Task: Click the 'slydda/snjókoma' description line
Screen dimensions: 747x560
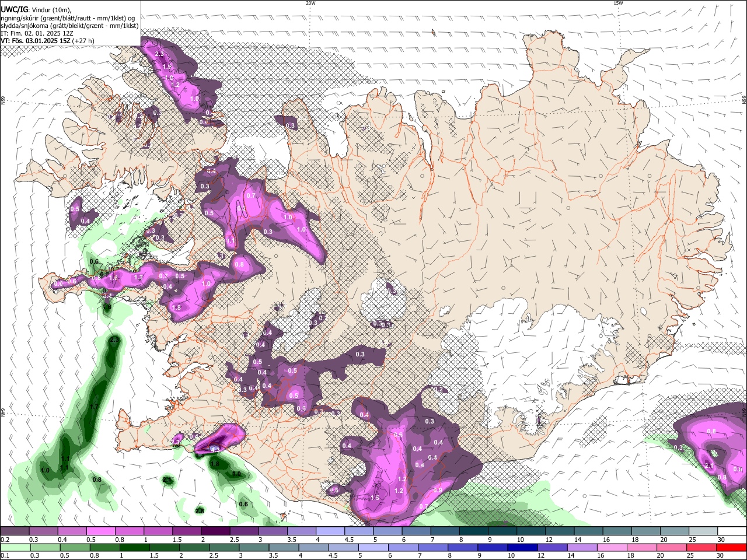Action: coord(69,26)
